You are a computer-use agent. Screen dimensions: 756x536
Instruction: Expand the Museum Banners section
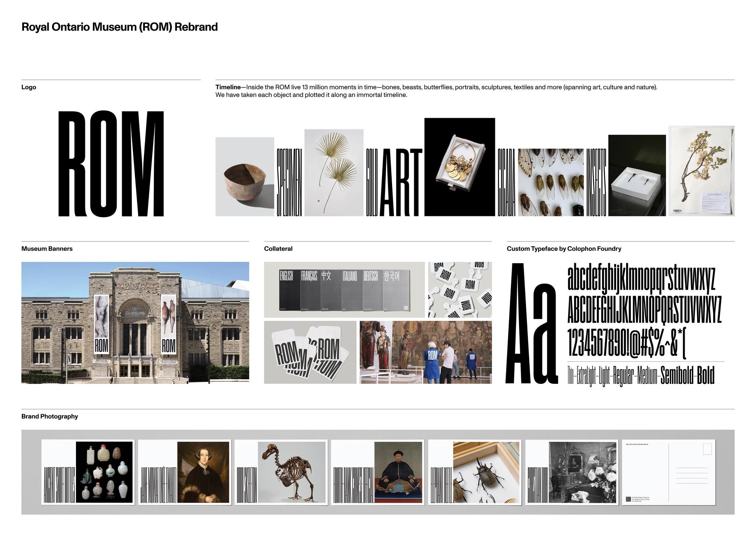coord(47,249)
